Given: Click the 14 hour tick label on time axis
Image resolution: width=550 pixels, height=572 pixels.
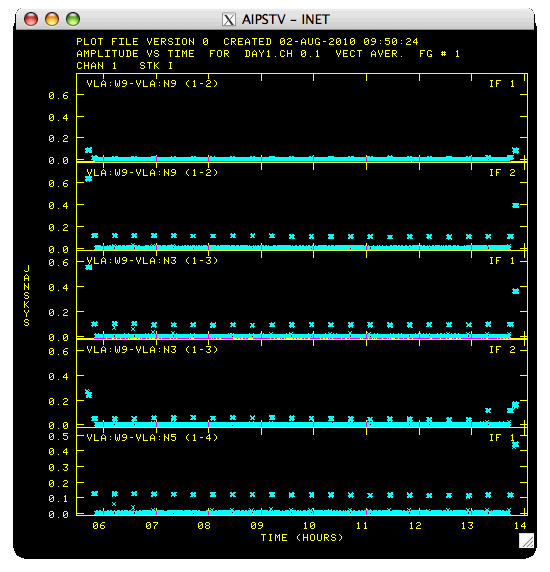Looking at the screenshot, I should pyautogui.click(x=520, y=526).
